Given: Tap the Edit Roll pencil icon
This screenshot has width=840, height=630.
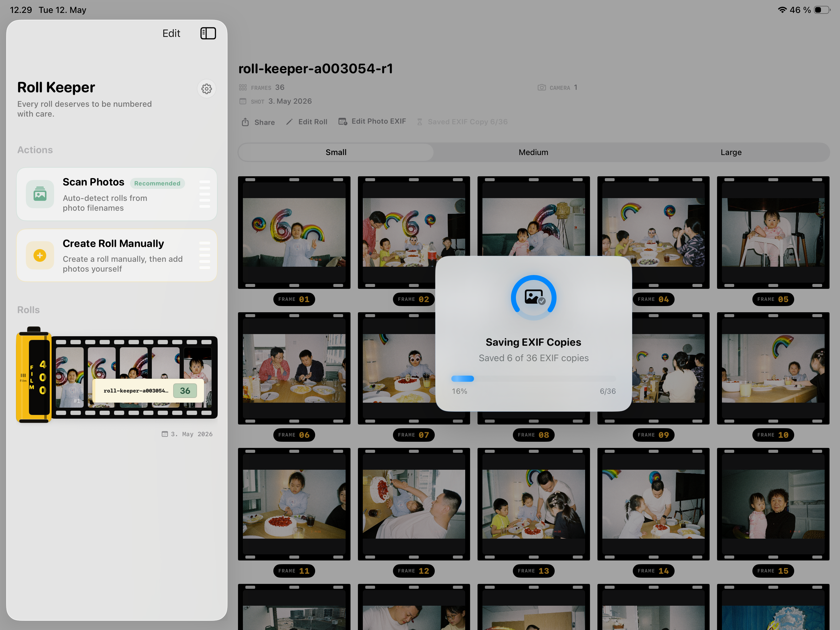Looking at the screenshot, I should point(289,122).
